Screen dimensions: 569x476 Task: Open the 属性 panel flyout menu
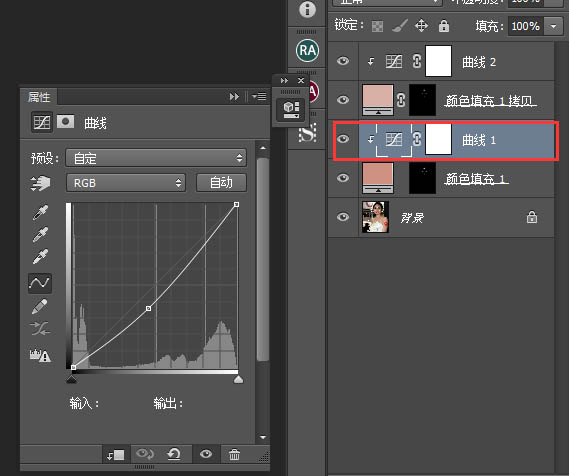point(260,97)
